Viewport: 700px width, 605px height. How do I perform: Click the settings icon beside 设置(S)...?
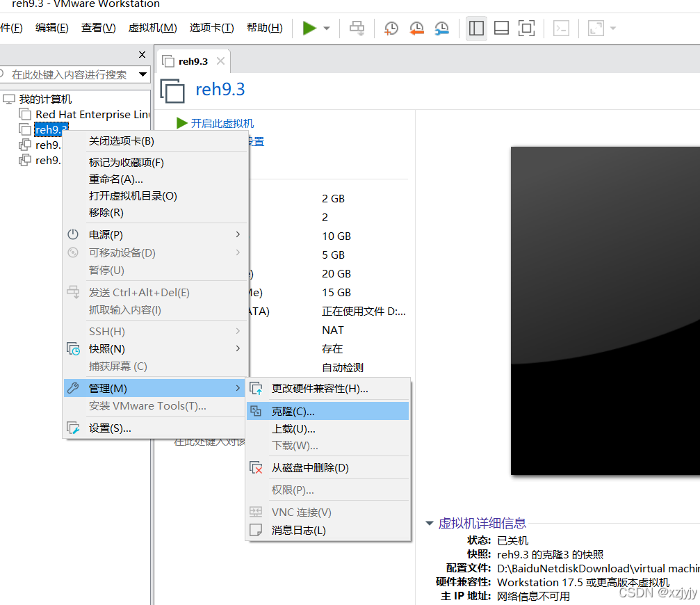click(x=73, y=428)
